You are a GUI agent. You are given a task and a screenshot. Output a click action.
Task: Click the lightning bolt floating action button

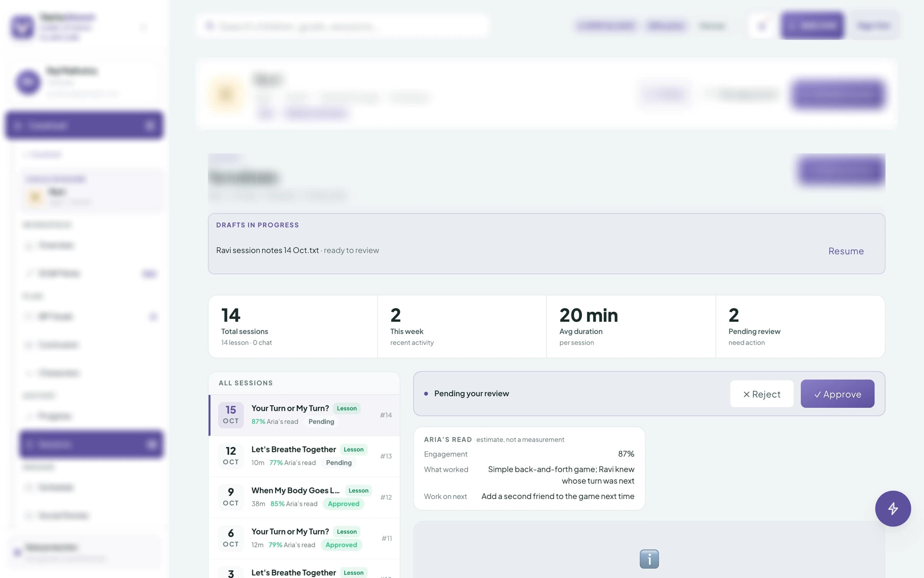click(x=892, y=508)
